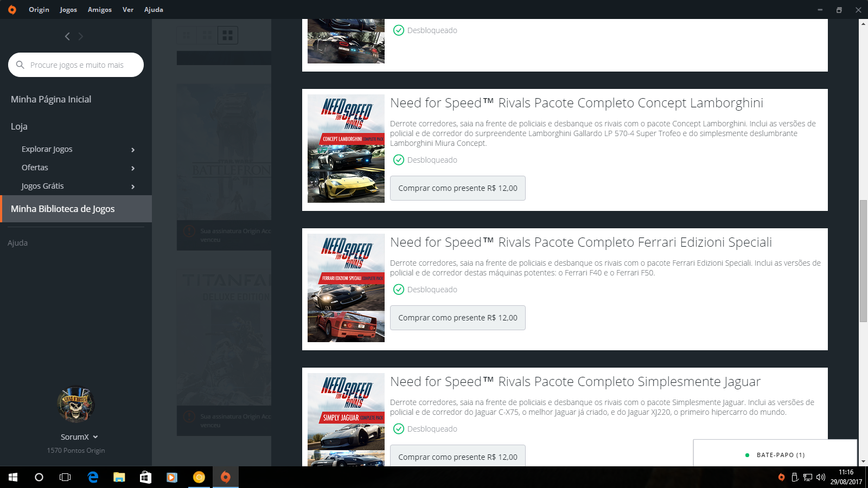The width and height of the screenshot is (868, 488).
Task: Click the search magnifier icon
Action: click(21, 65)
